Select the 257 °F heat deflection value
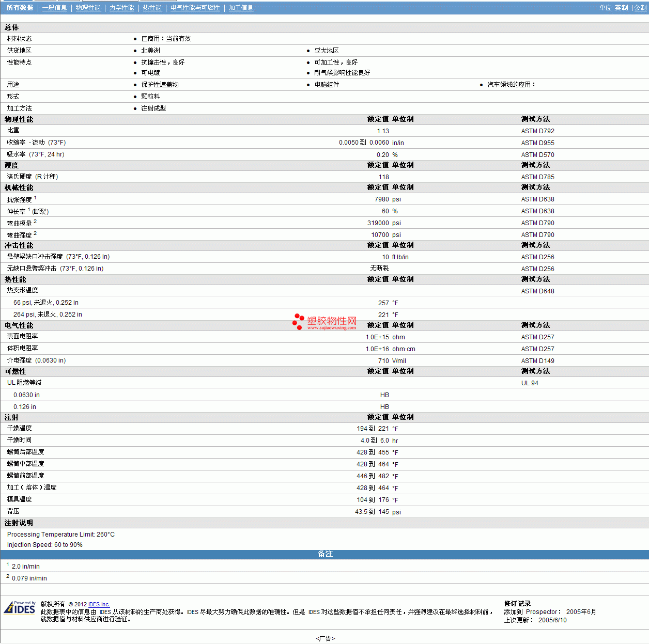 (x=388, y=303)
